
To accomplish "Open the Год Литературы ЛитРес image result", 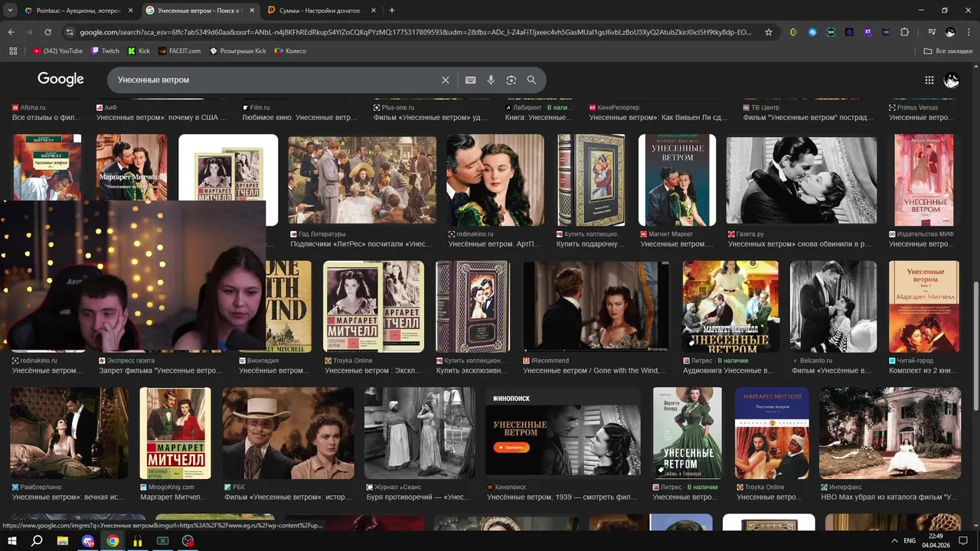I will pyautogui.click(x=362, y=181).
